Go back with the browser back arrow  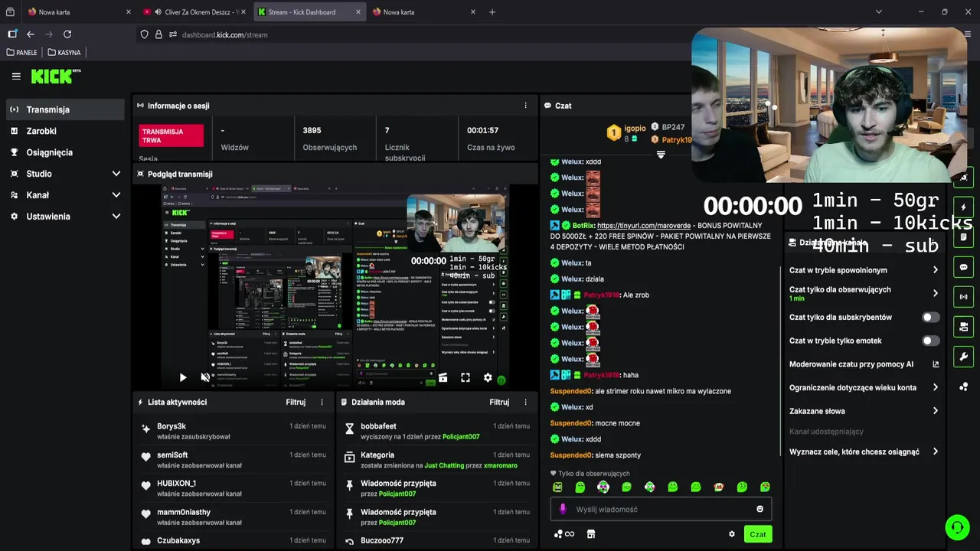click(31, 34)
